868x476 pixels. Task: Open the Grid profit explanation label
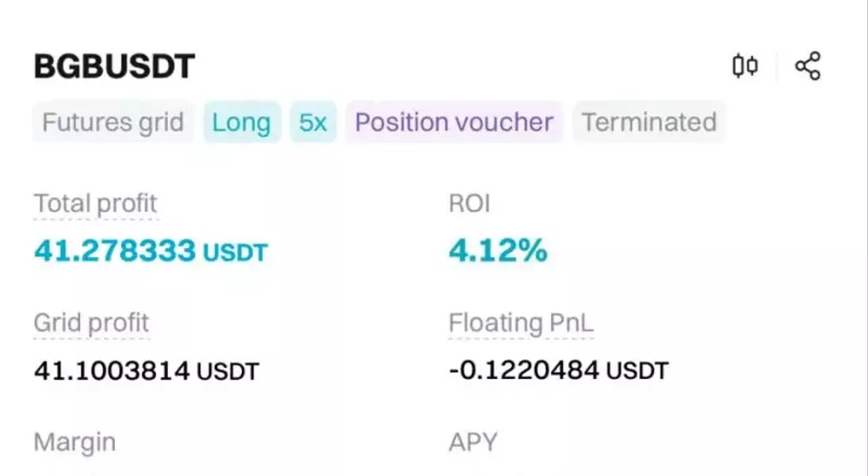point(91,323)
